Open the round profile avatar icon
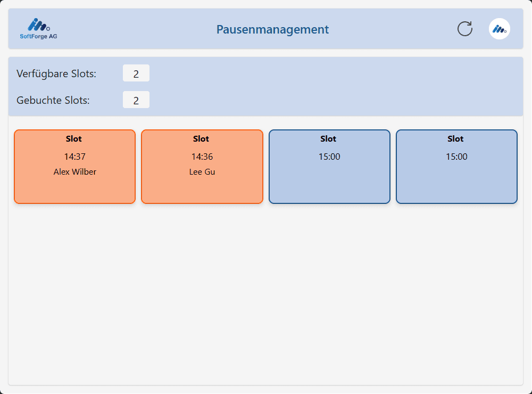The width and height of the screenshot is (532, 394). pyautogui.click(x=500, y=29)
